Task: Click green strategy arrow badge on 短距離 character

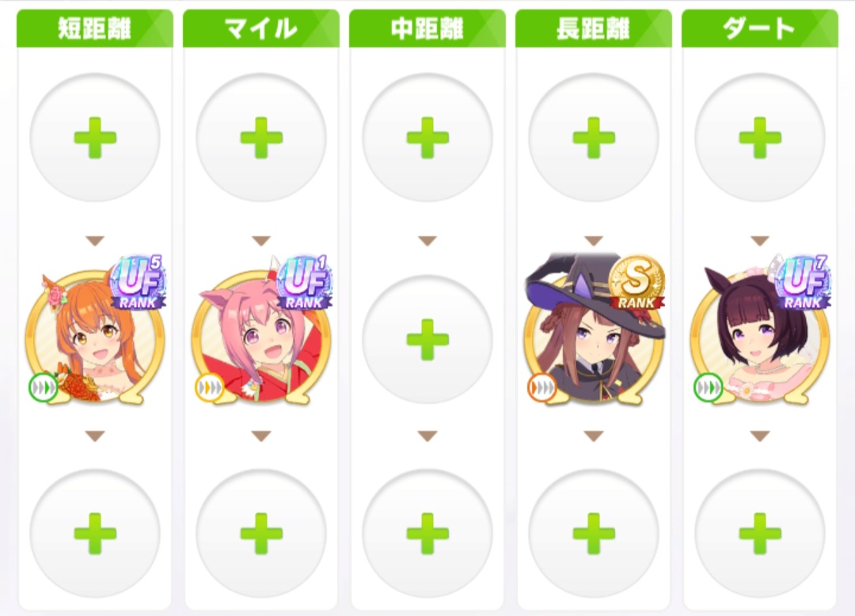Action: pyautogui.click(x=44, y=388)
